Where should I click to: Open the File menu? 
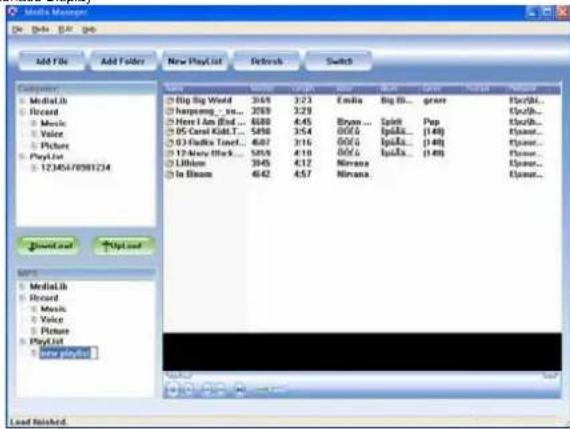(x=17, y=29)
